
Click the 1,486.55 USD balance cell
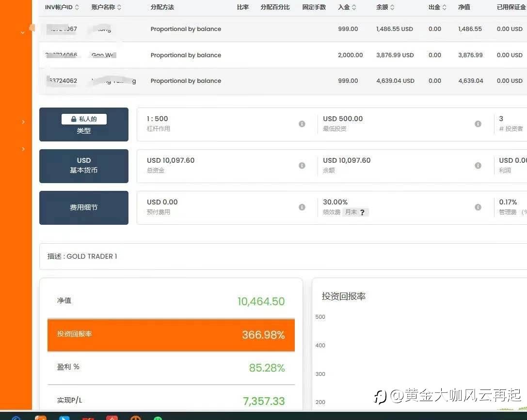point(395,29)
